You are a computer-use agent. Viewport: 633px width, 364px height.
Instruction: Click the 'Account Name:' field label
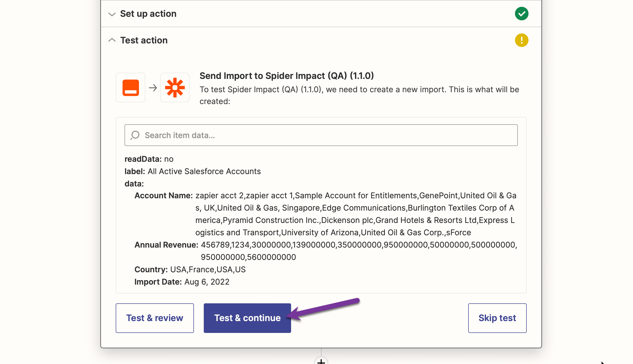coord(164,196)
